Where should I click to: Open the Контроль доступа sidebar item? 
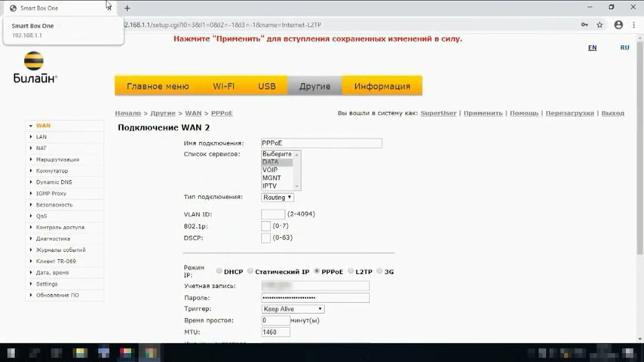[60, 227]
